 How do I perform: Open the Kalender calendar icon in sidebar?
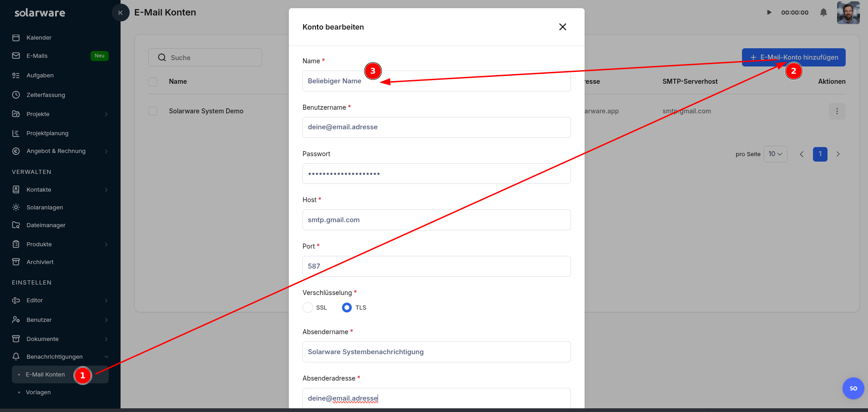tap(16, 37)
